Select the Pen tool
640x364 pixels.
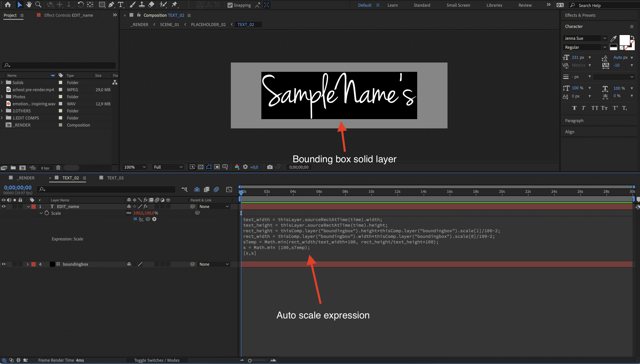click(111, 4)
